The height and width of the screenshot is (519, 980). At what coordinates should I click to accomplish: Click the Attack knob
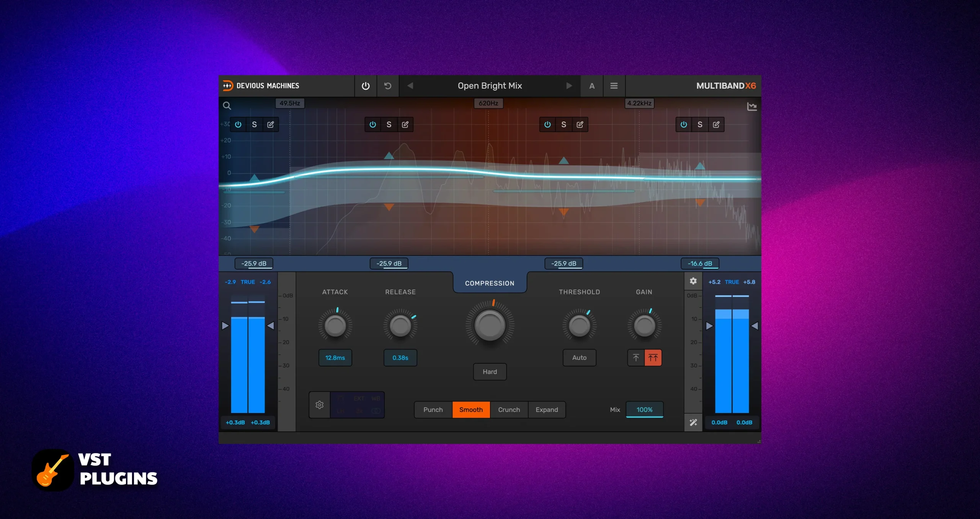tap(335, 326)
